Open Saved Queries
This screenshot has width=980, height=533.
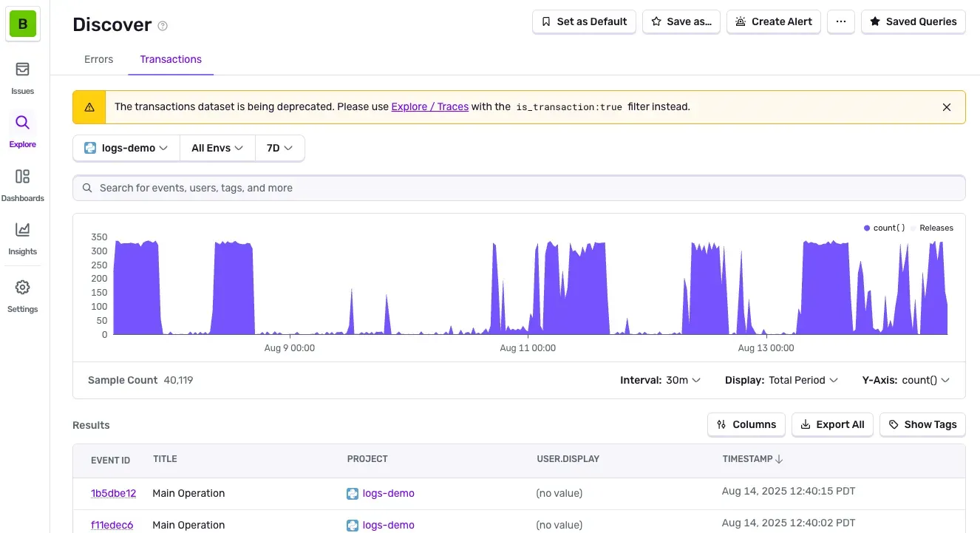pos(913,21)
